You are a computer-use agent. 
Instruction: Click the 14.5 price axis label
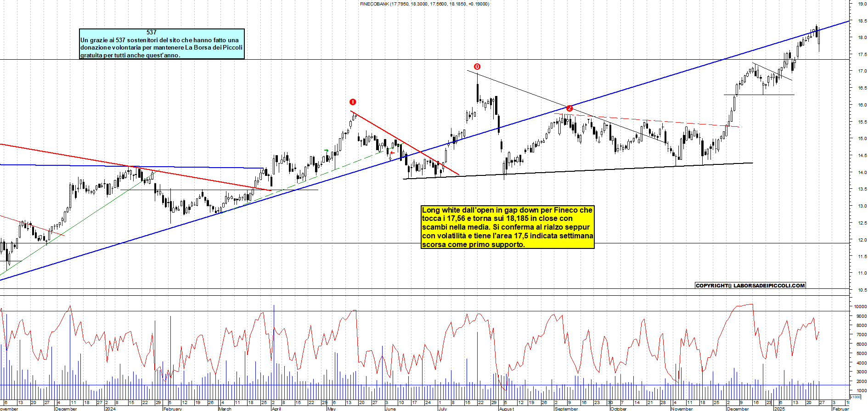[x=862, y=156]
